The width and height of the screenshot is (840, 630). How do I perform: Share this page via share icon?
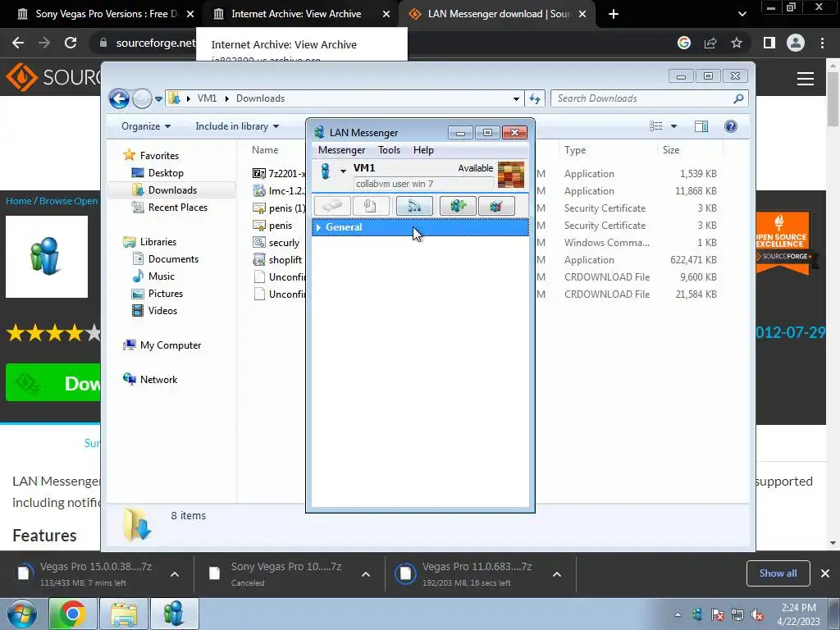click(x=710, y=43)
